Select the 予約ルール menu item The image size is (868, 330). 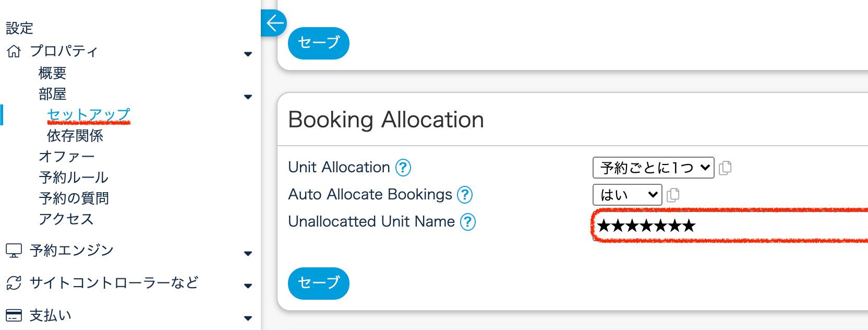74,178
